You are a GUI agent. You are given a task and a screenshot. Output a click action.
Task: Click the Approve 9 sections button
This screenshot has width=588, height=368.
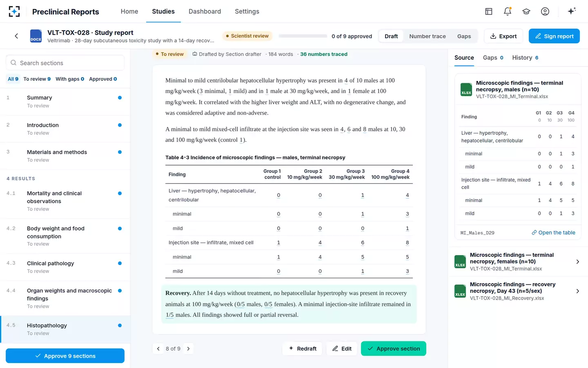point(65,356)
